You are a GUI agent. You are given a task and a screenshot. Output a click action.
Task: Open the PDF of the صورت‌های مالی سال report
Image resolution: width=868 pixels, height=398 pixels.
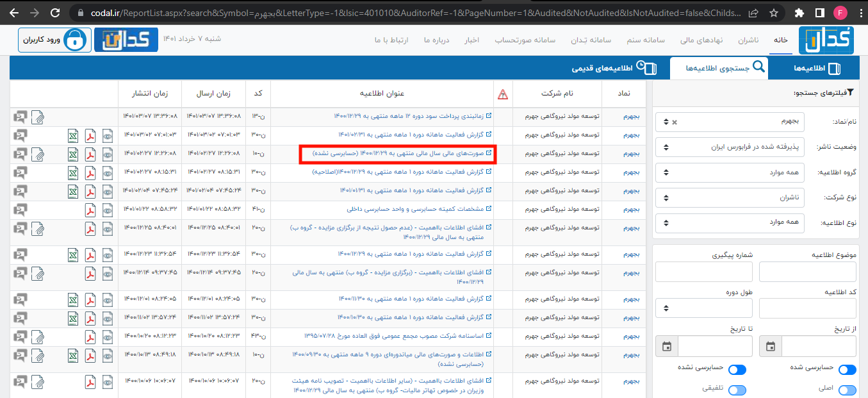(90, 154)
